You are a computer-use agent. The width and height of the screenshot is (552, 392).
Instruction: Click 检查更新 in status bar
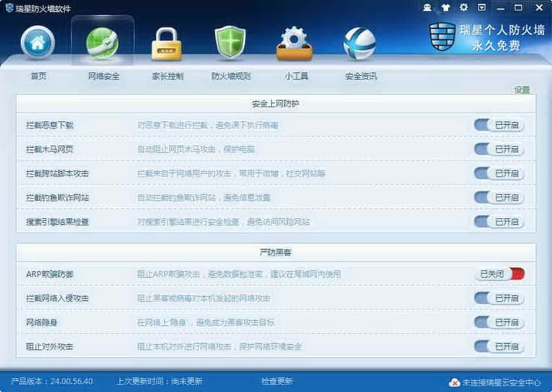277,381
